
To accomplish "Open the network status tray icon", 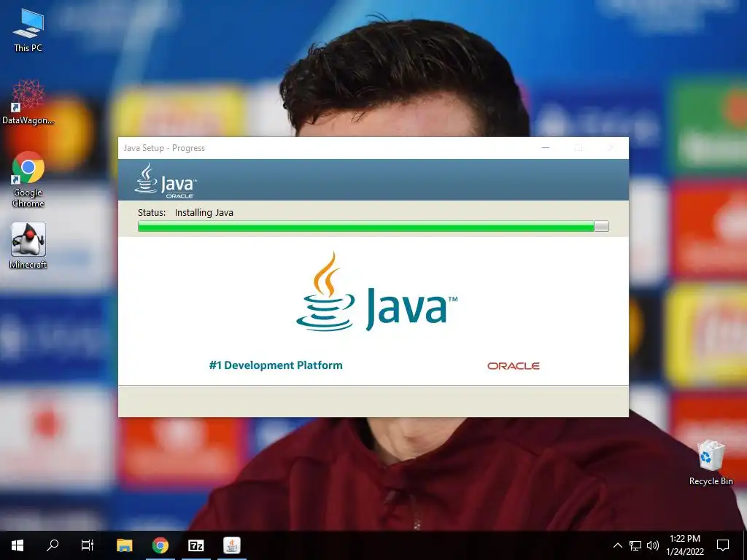I will (635, 545).
